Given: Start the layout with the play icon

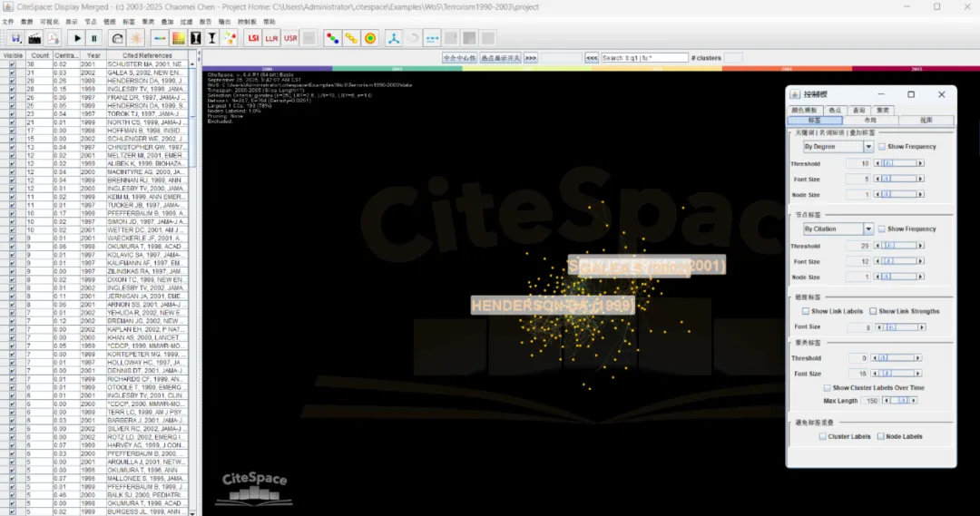Looking at the screenshot, I should [x=77, y=38].
